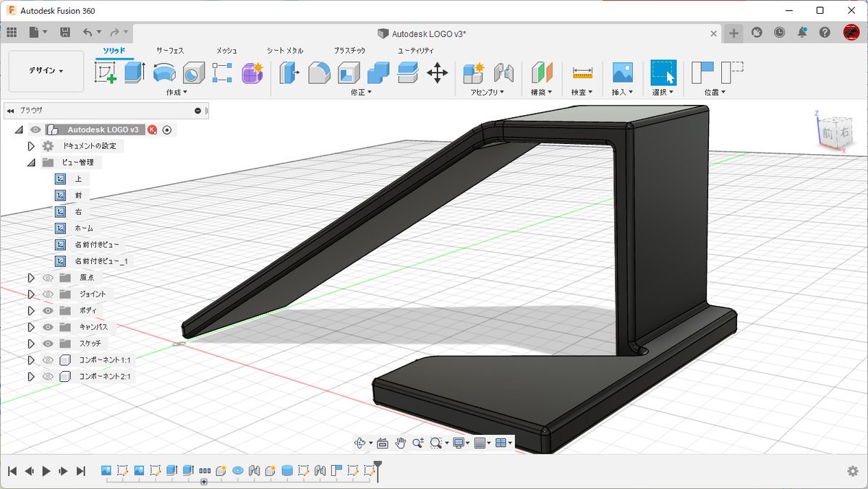Image resolution: width=868 pixels, height=489 pixels.
Task: Open the Rectangular Pattern tool
Action: pyautogui.click(x=222, y=72)
